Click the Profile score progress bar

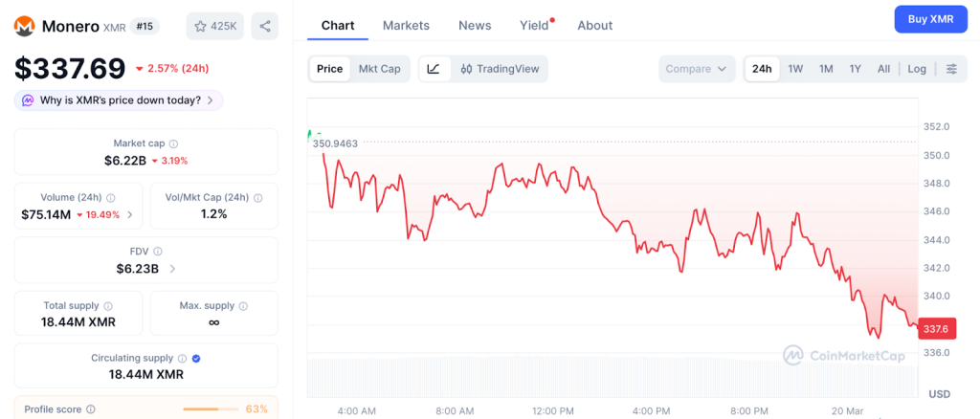tap(211, 409)
